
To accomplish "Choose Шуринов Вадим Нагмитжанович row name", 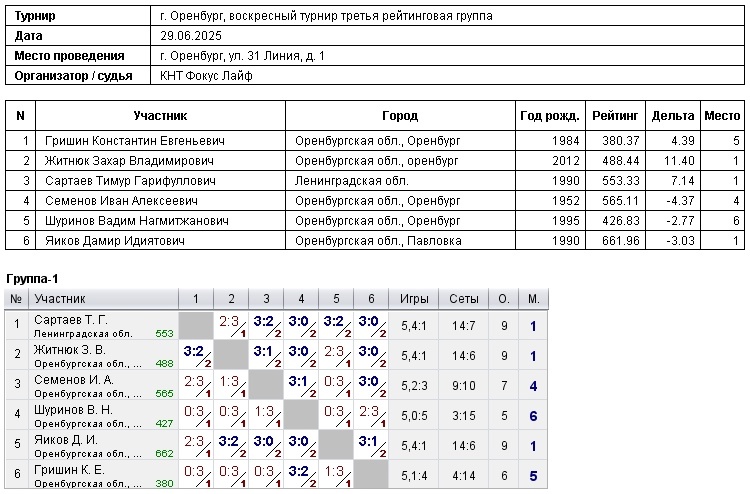I will tap(137, 221).
